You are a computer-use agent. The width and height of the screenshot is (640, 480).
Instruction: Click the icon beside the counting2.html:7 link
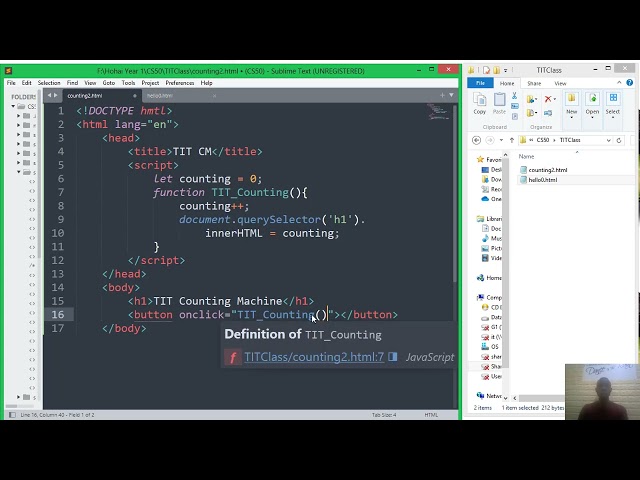pyautogui.click(x=393, y=357)
